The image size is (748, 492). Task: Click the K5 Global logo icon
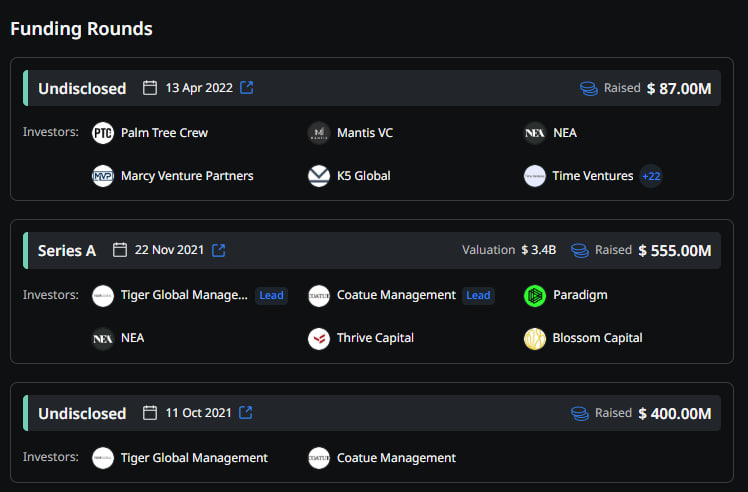[319, 176]
